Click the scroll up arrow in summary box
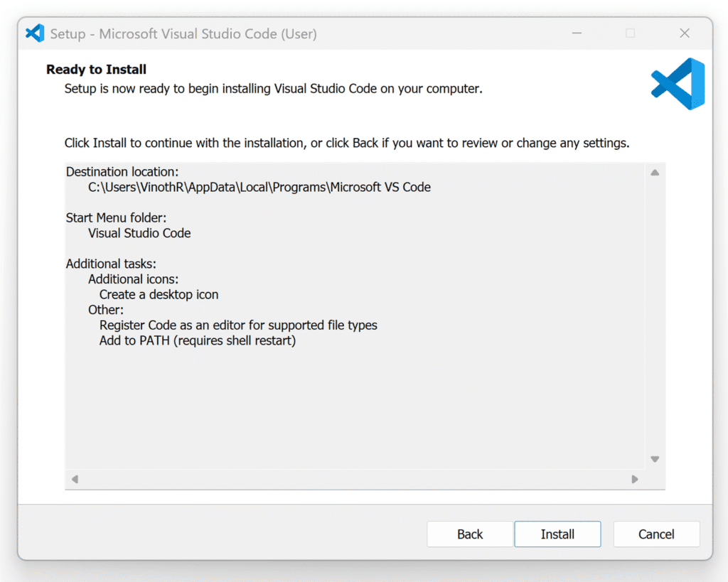Viewport: 728px width, 582px height. [655, 173]
